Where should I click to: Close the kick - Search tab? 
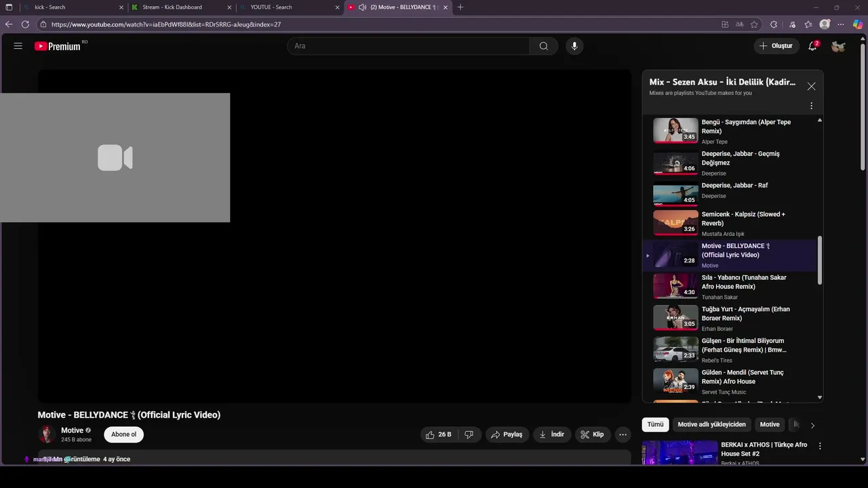pyautogui.click(x=122, y=7)
